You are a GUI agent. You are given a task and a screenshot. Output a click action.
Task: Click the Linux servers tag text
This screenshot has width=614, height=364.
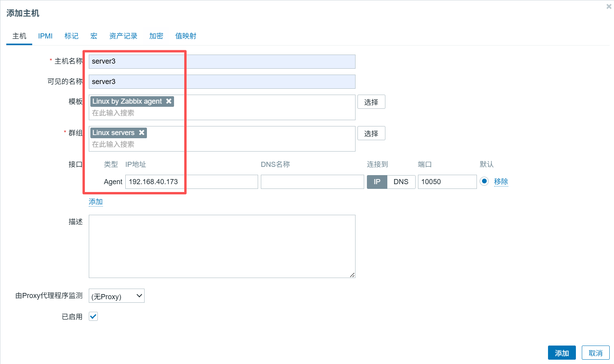click(x=114, y=133)
